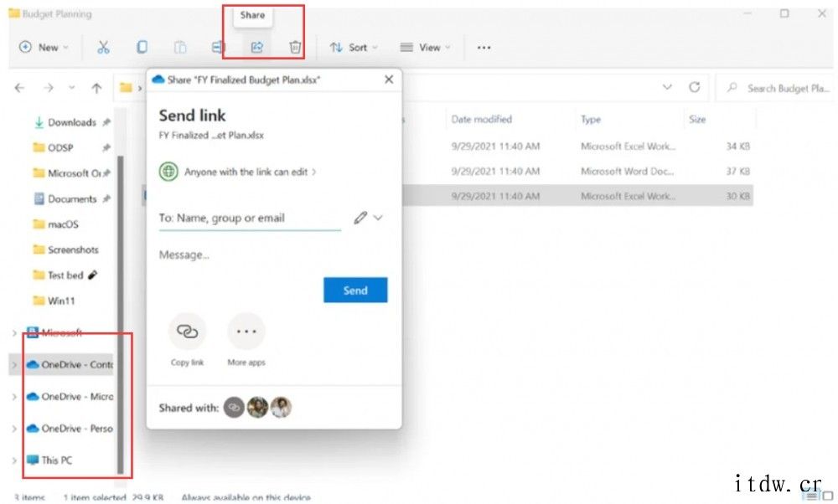Click the Rename icon in toolbar
Image resolution: width=838 pixels, height=504 pixels.
tap(218, 47)
